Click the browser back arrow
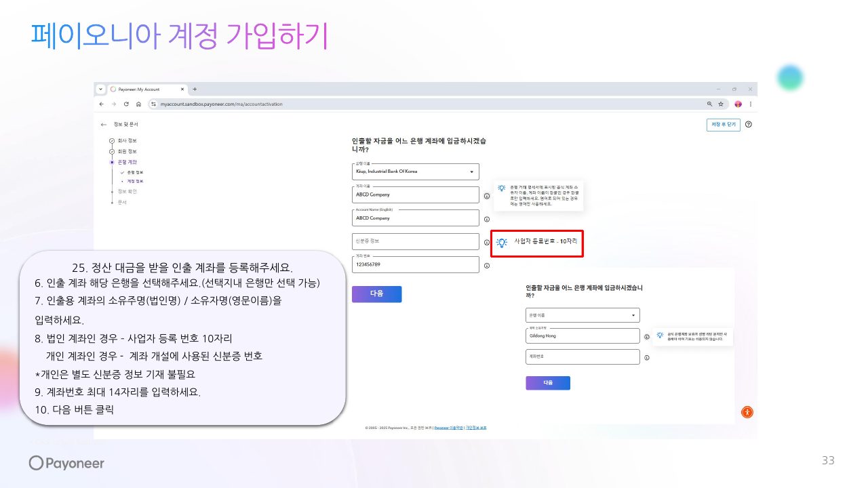The image size is (868, 488). (x=101, y=104)
